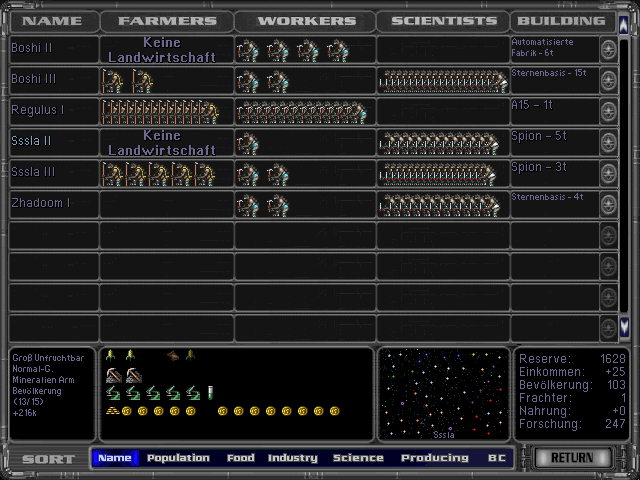Select Regulus I worker colonists
640x480 pixels.
click(300, 112)
